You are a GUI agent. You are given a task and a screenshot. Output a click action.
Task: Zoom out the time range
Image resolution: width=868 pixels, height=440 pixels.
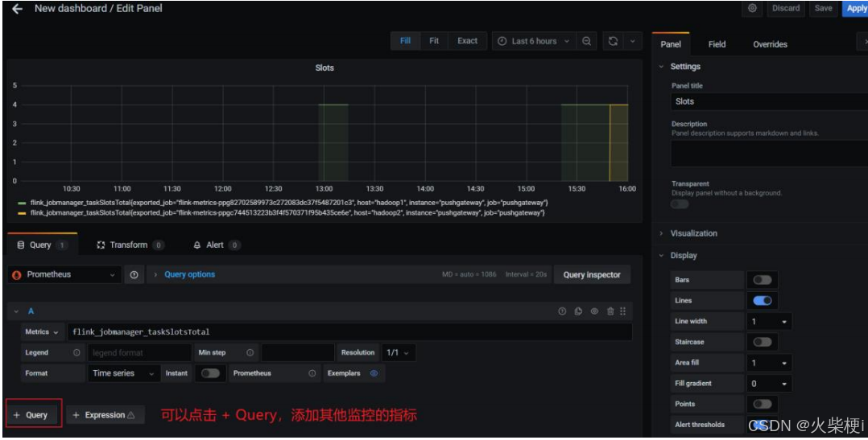click(586, 42)
